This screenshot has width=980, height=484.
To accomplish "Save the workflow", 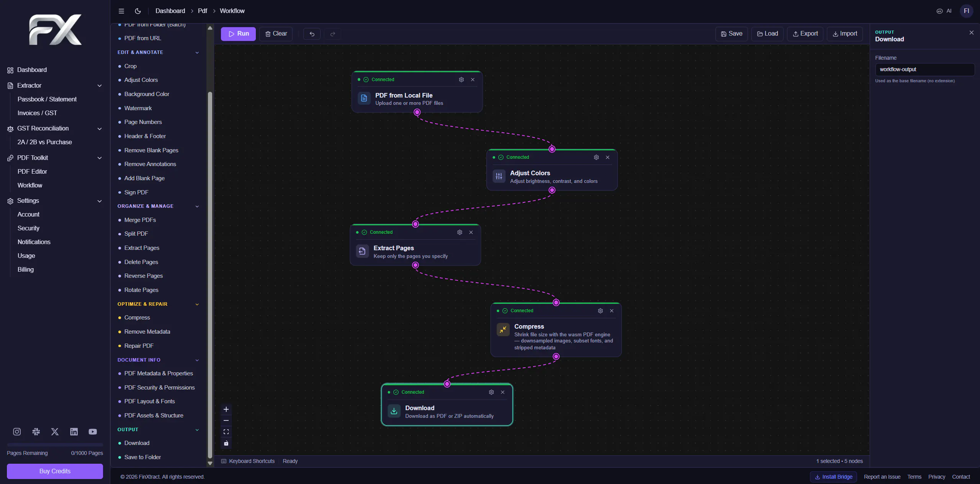I will tap(731, 34).
